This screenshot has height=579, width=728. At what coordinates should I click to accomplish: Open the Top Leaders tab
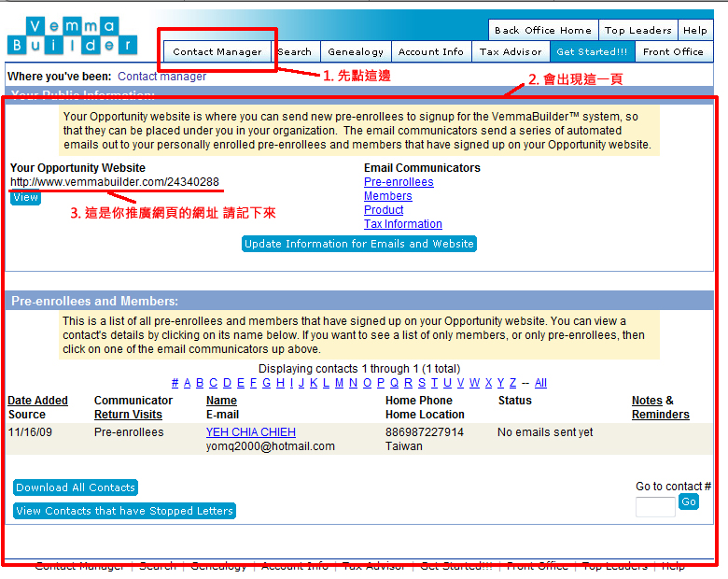click(x=637, y=30)
